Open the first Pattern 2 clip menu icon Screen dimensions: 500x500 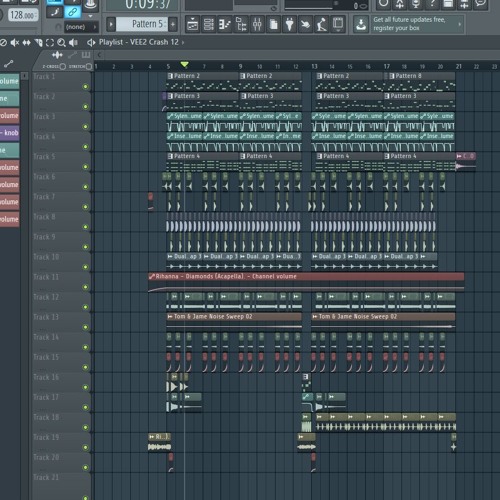(170, 76)
